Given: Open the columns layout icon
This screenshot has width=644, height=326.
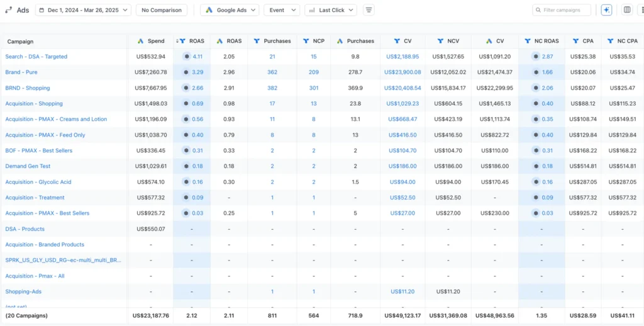Looking at the screenshot, I should [x=627, y=10].
